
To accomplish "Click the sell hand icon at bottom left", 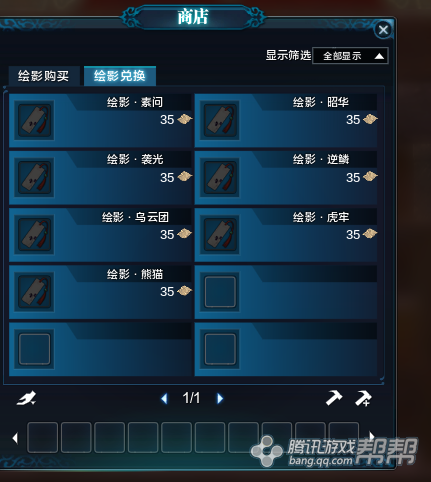I will point(27,398).
